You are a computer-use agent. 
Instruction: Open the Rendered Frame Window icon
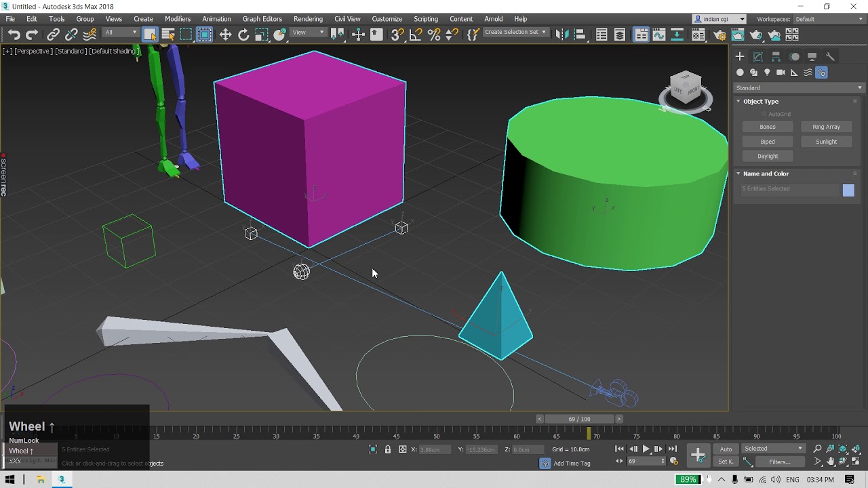coord(738,35)
